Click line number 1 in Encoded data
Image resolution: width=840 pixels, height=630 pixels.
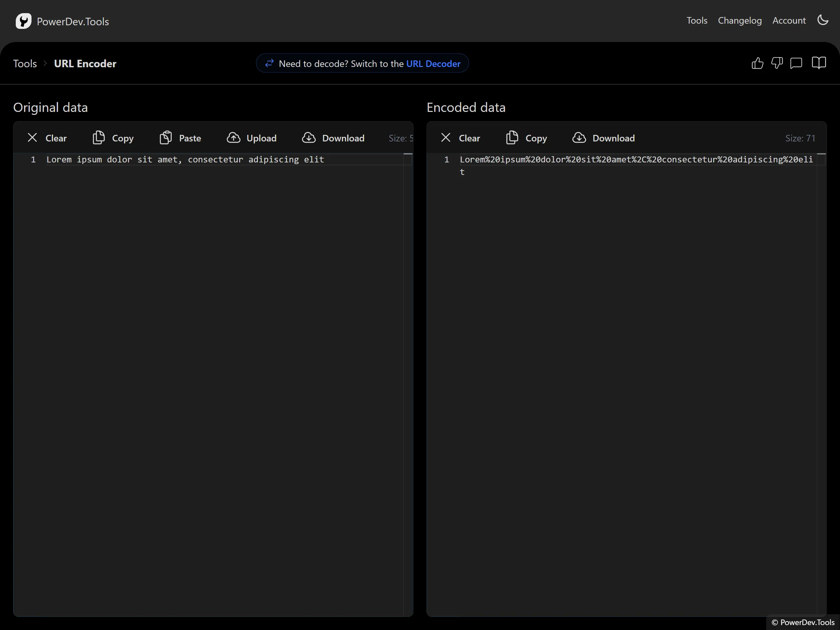(447, 159)
